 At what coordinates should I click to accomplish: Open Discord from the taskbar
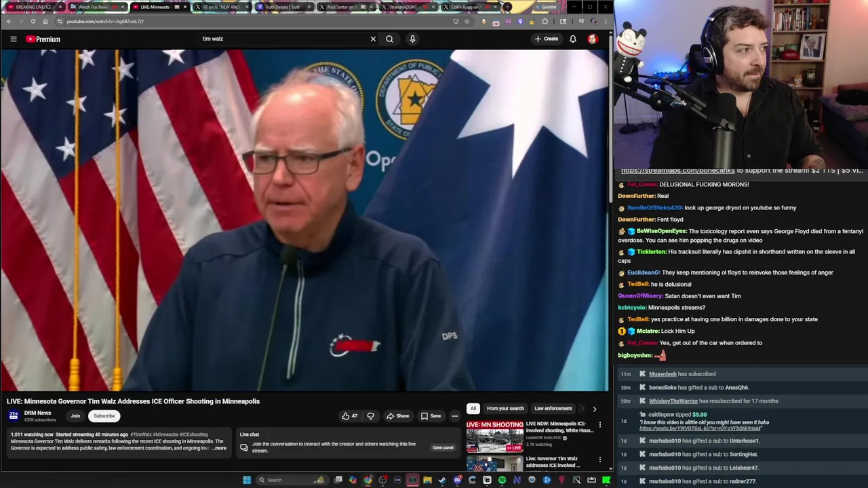pyautogui.click(x=457, y=480)
